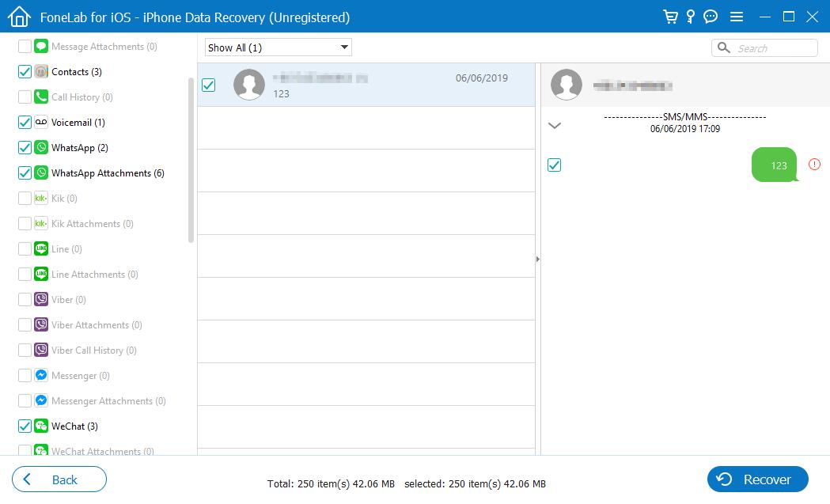This screenshot has width=830, height=504.
Task: Select Call History (0) in the sidebar
Action: [x=82, y=97]
